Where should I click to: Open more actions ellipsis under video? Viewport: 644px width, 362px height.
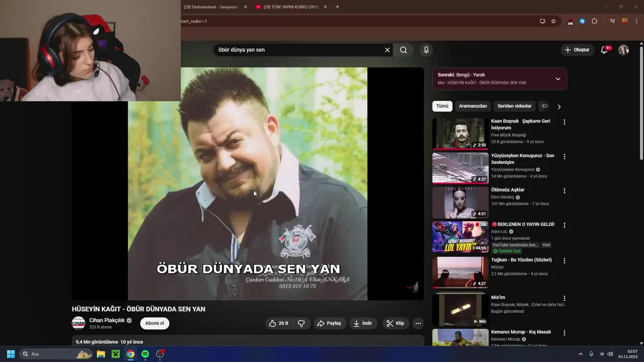[418, 323]
